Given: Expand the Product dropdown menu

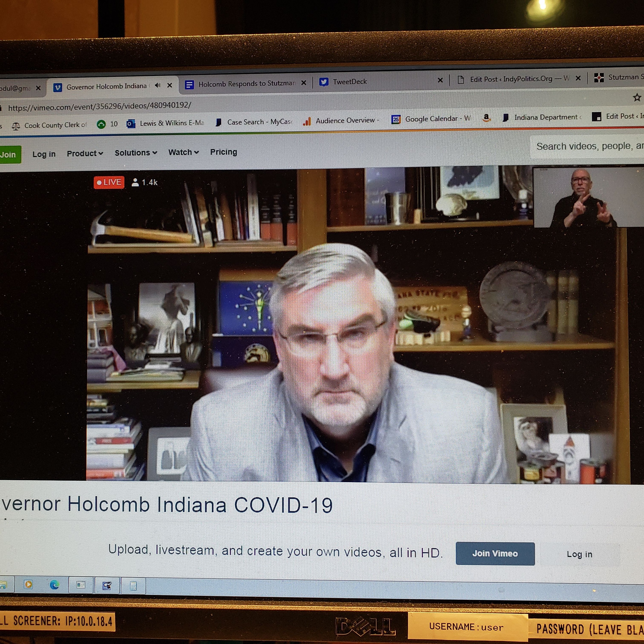Looking at the screenshot, I should pyautogui.click(x=85, y=154).
